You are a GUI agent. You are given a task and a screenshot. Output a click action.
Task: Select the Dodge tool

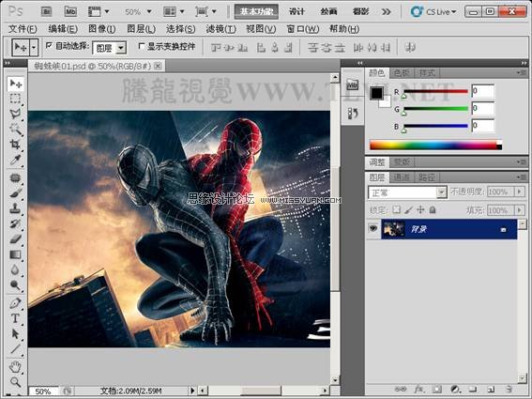[x=15, y=284]
